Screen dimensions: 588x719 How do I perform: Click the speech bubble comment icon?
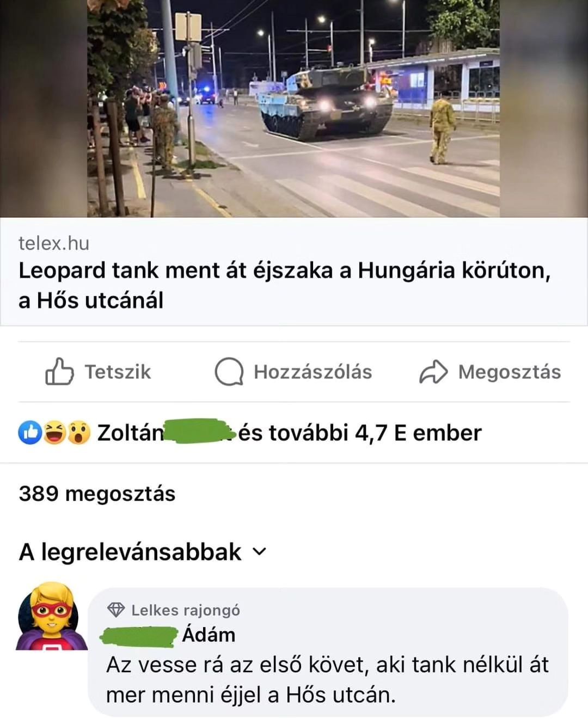tap(229, 372)
